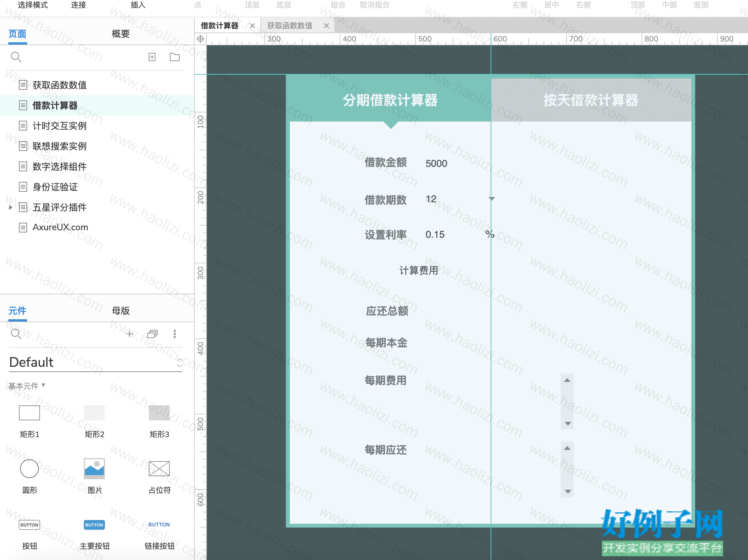Image resolution: width=748 pixels, height=560 pixels.
Task: Select the 分期借款计算器 tab on canvas
Action: click(390, 100)
